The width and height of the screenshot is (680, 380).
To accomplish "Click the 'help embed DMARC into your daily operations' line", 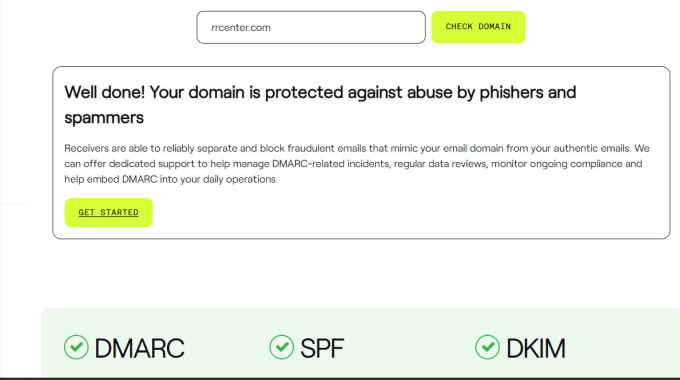I will [171, 179].
